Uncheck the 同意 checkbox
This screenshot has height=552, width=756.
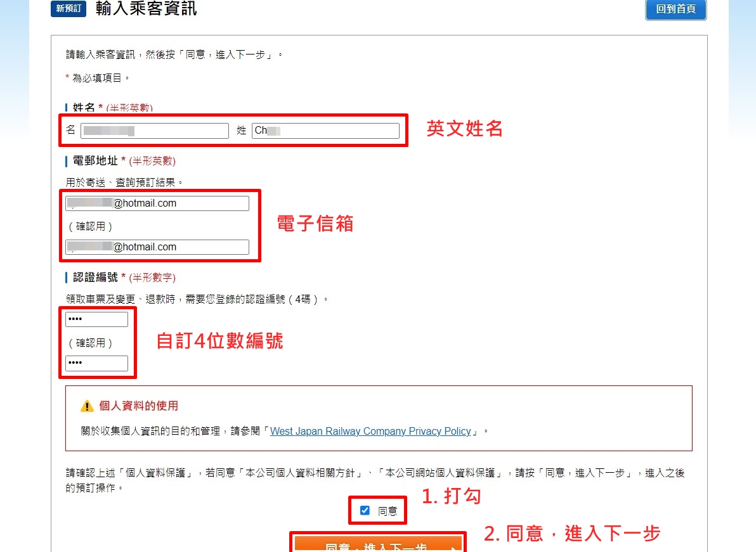click(365, 510)
